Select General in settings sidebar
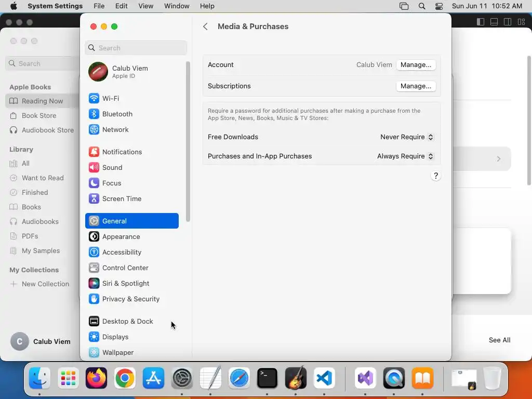532x399 pixels. (131, 221)
